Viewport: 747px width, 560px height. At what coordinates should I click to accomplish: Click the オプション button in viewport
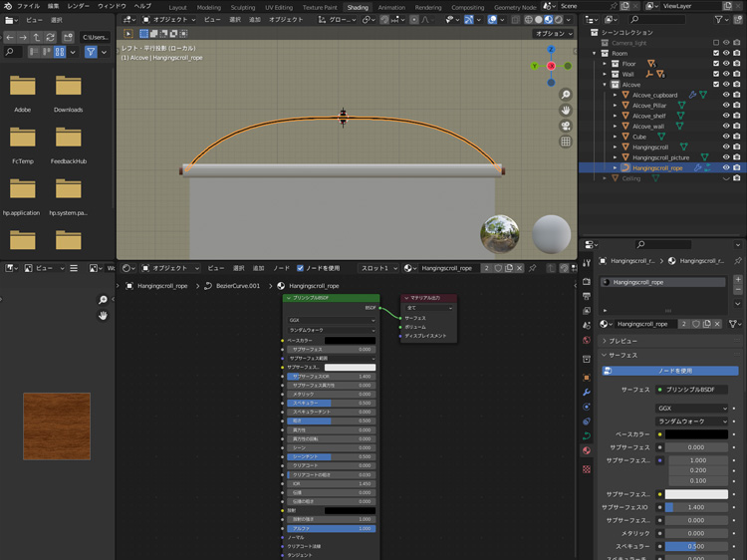(553, 33)
